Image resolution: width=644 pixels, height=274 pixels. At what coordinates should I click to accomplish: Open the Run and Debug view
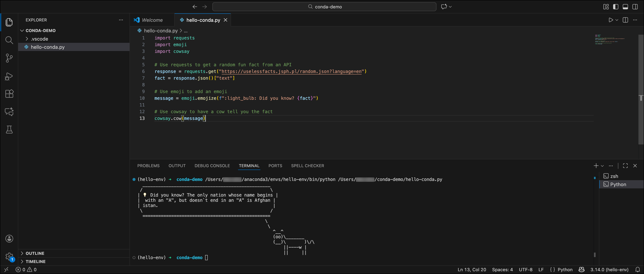(x=9, y=76)
